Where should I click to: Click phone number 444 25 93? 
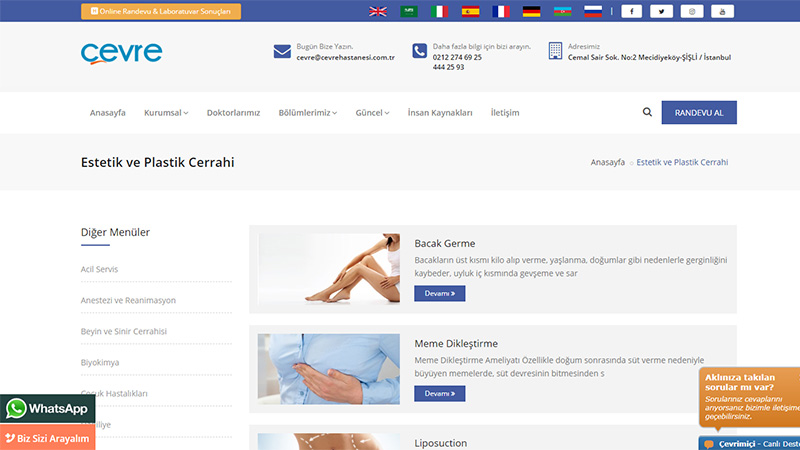point(448,67)
